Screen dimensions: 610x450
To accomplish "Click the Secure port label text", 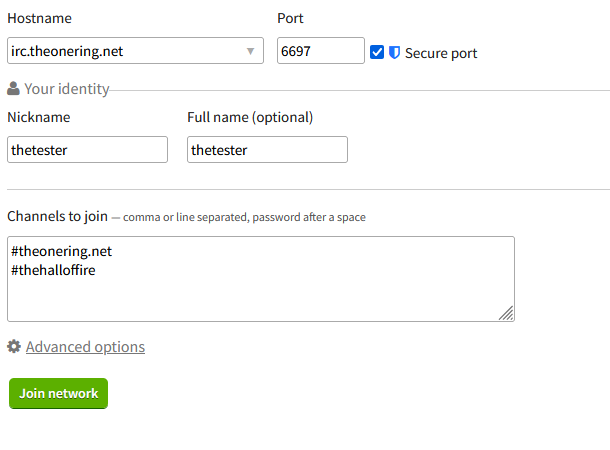I will [x=441, y=53].
